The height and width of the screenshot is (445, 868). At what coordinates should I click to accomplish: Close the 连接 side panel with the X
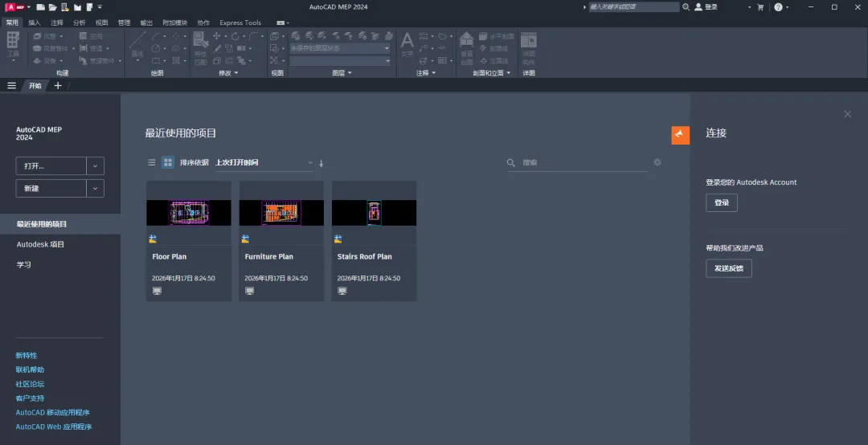click(848, 114)
